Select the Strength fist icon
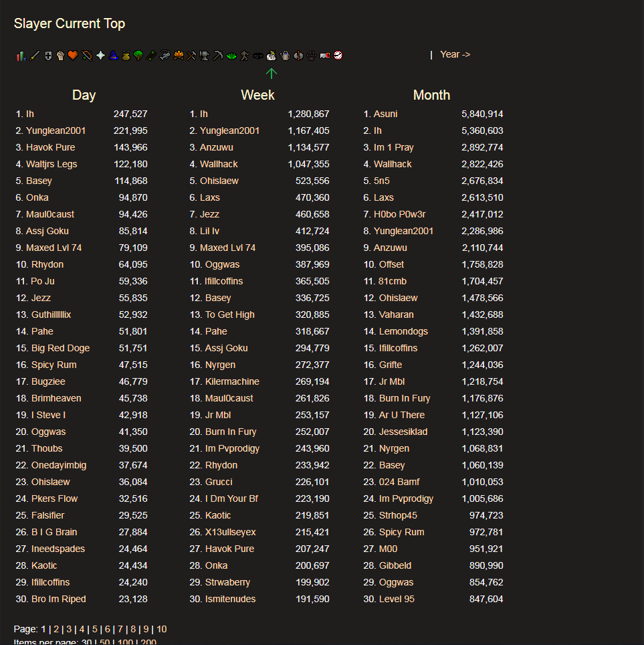The height and width of the screenshot is (645, 644). click(60, 56)
